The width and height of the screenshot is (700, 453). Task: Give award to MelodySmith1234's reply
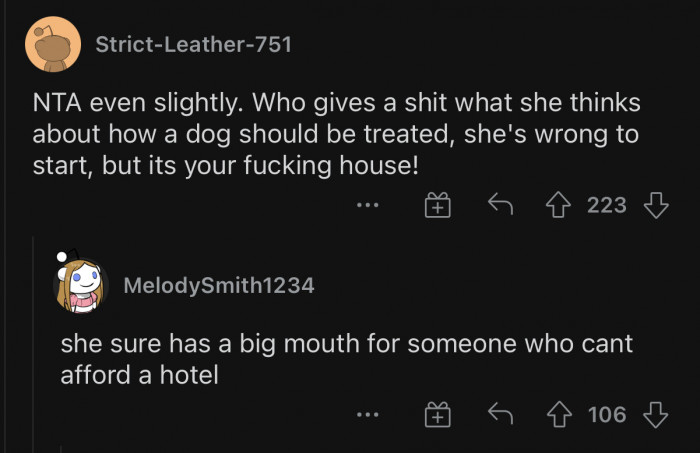tap(436, 414)
